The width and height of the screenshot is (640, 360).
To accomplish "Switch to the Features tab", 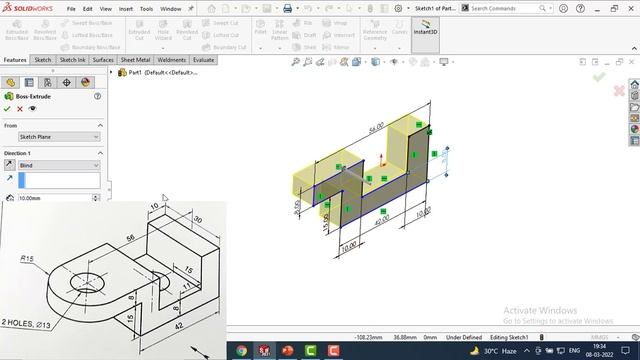I will [x=15, y=60].
